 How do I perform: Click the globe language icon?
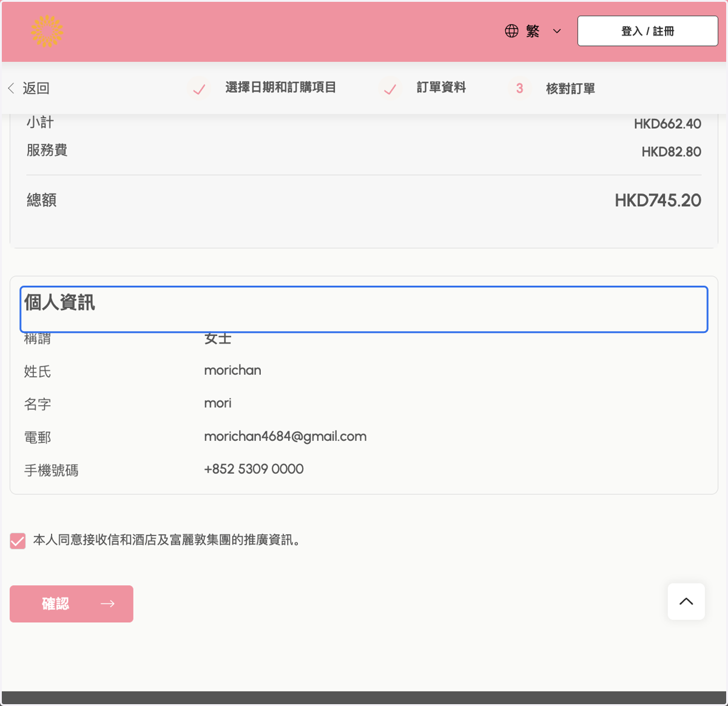click(x=511, y=31)
